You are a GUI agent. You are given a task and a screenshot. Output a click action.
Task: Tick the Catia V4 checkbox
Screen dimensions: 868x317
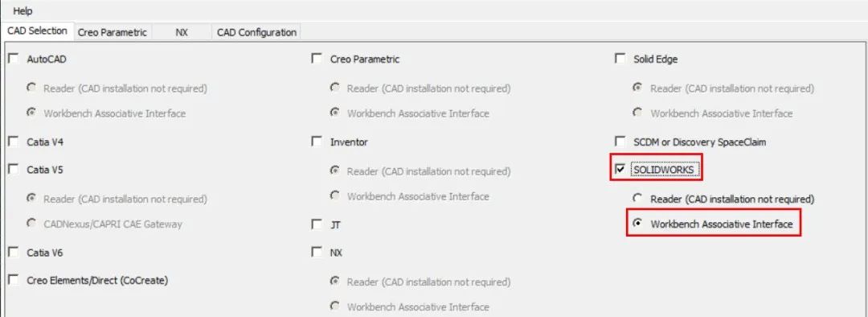point(14,142)
